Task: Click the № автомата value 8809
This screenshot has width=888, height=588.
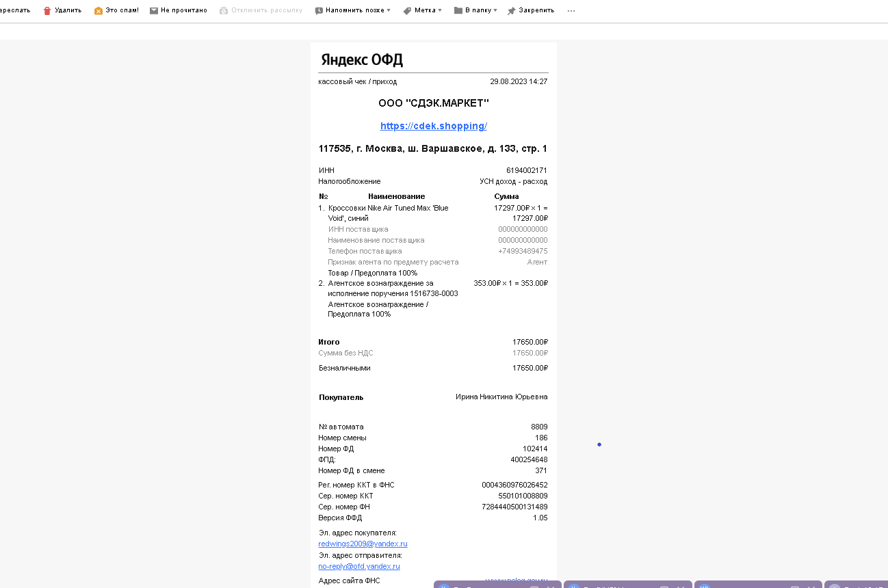Action: point(539,427)
